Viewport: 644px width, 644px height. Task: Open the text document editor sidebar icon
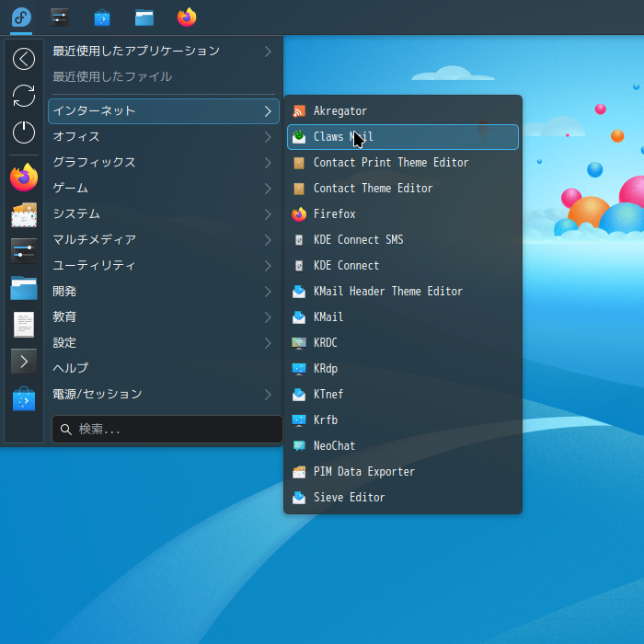pyautogui.click(x=24, y=324)
